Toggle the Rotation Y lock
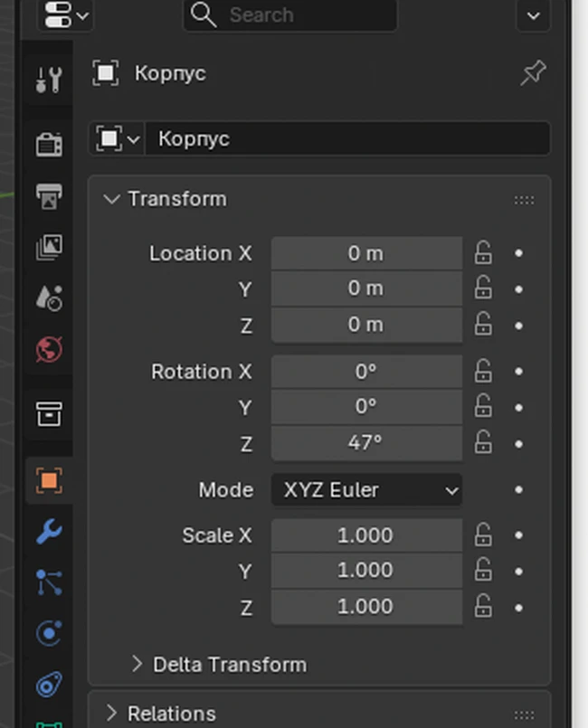The height and width of the screenshot is (728, 588). click(x=483, y=406)
